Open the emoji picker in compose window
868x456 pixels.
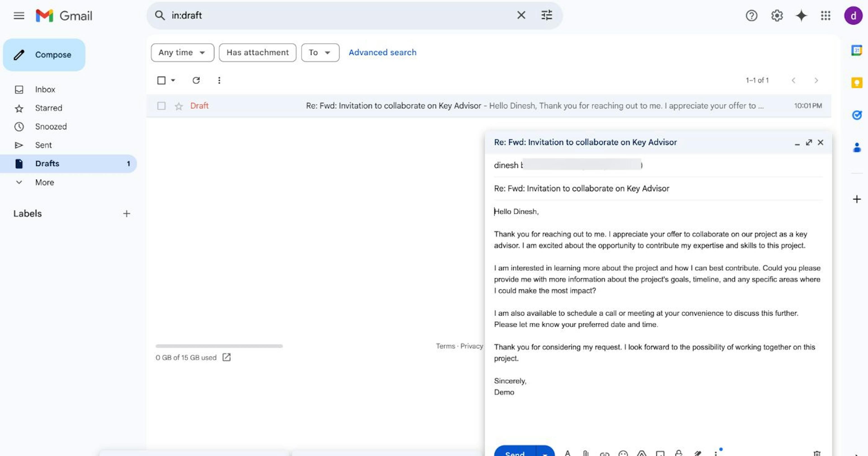click(x=623, y=454)
